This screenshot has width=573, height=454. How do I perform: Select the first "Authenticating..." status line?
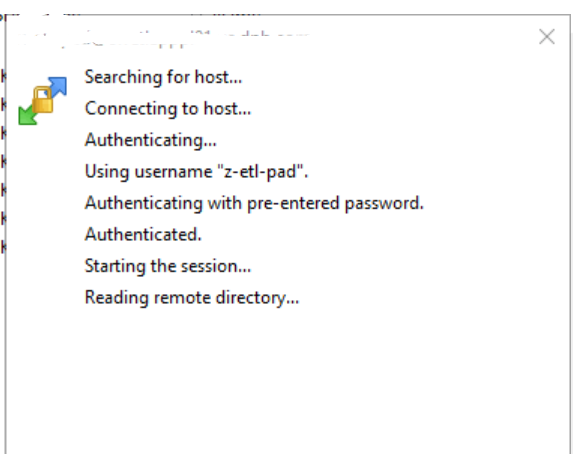pyautogui.click(x=151, y=140)
